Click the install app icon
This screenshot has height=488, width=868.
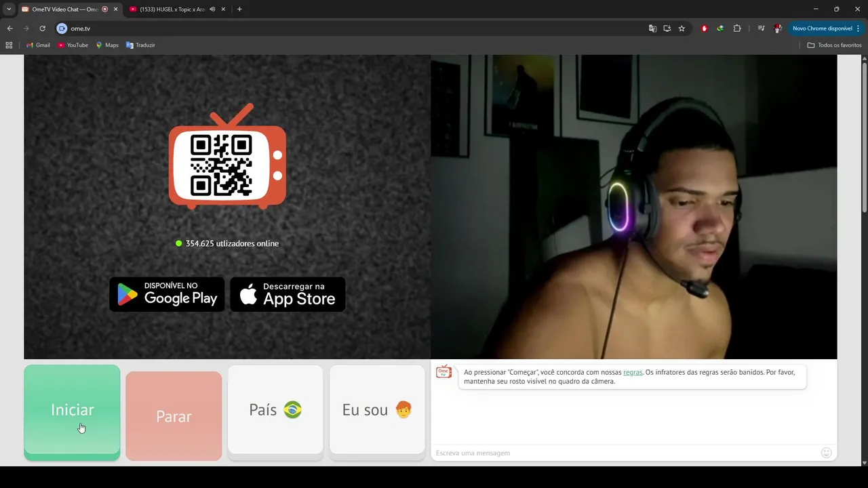click(667, 28)
